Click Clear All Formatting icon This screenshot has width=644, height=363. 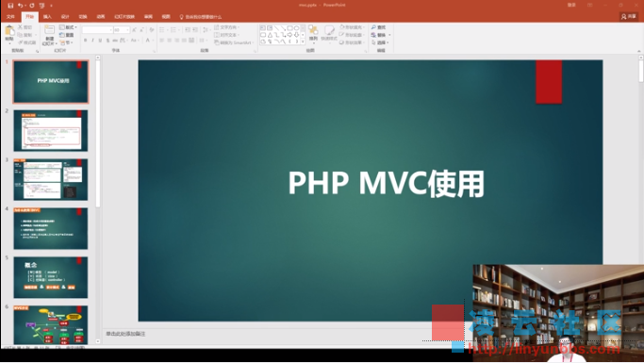point(152,30)
